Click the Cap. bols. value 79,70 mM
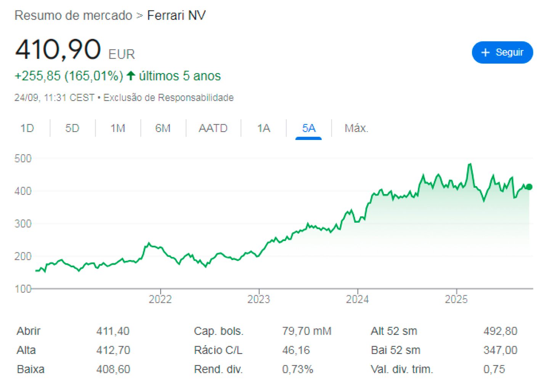549x392 pixels. coord(307,331)
